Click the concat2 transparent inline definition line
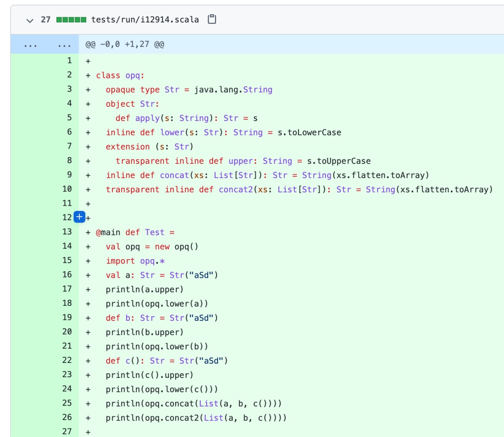504x437 pixels. (x=299, y=190)
